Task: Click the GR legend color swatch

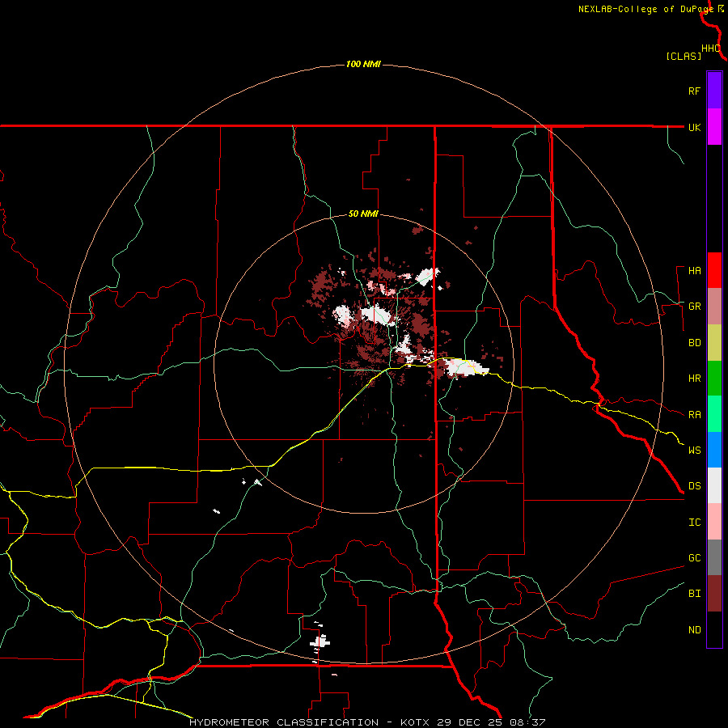Action: point(714,307)
